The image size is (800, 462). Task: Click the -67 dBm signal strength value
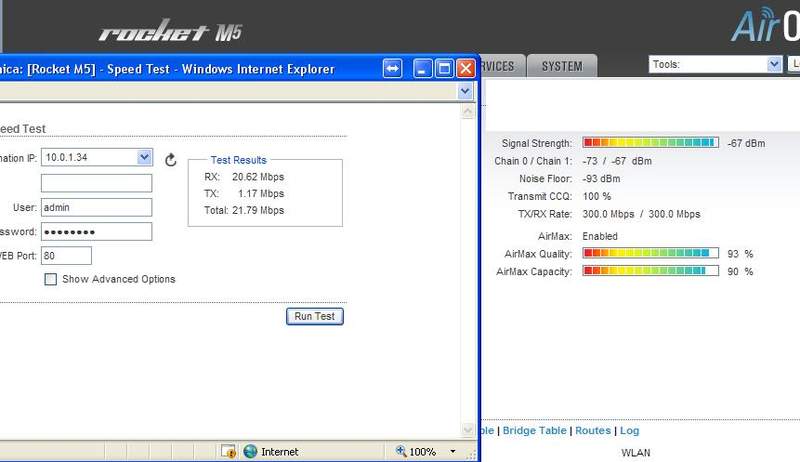tap(746, 143)
